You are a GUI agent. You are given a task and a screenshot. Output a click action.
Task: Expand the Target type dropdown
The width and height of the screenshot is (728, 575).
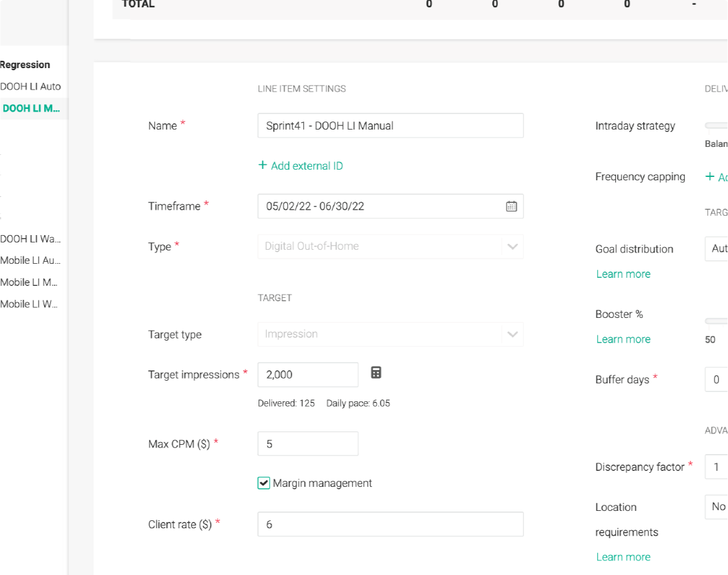391,334
